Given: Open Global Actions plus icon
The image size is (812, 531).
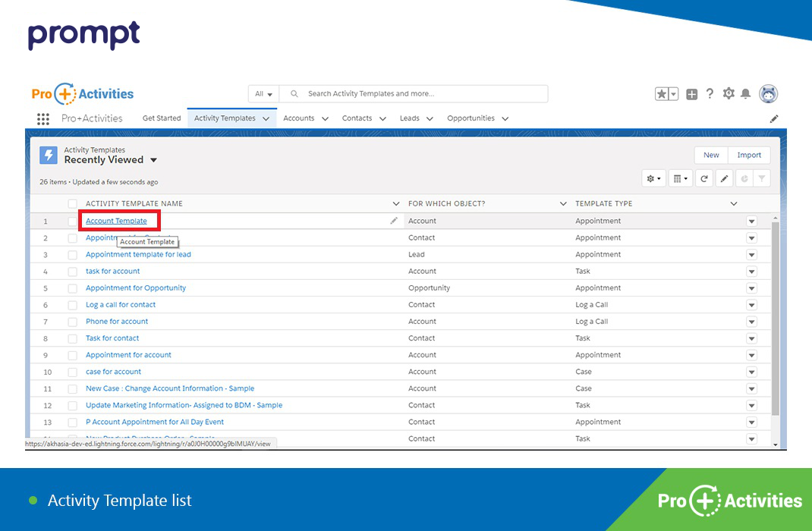Looking at the screenshot, I should tap(691, 94).
